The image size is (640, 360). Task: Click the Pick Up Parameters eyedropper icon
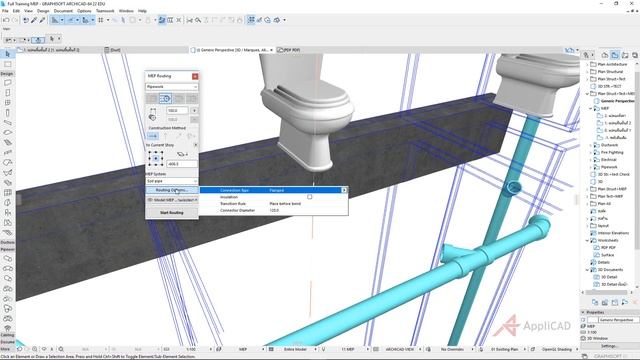(34, 20)
